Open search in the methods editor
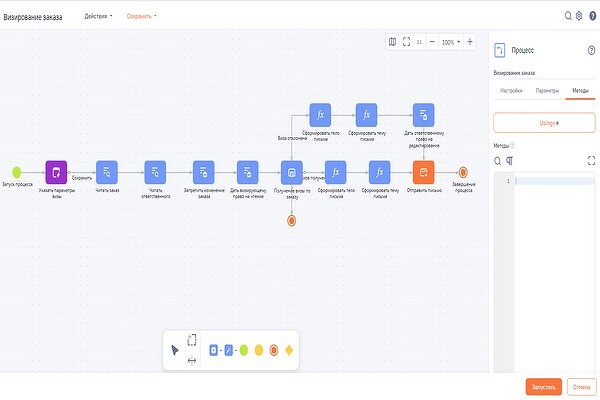Screen dimensions: 600x400 (x=499, y=160)
